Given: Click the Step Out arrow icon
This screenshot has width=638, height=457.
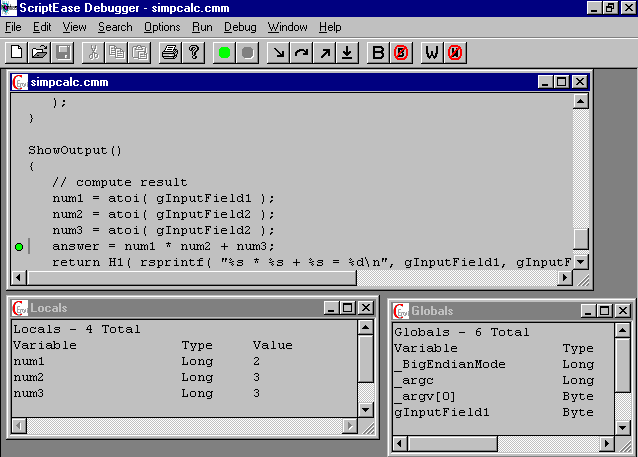Looking at the screenshot, I should coord(325,52).
